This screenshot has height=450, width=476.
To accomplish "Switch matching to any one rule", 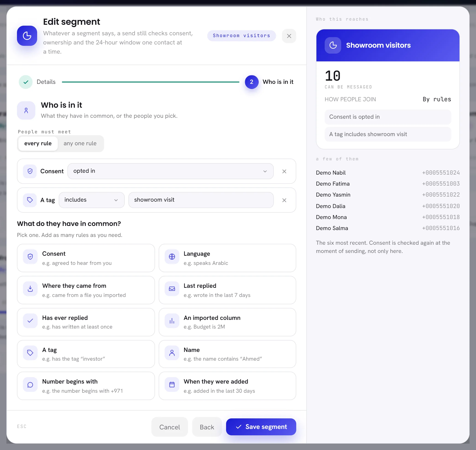I will (80, 143).
